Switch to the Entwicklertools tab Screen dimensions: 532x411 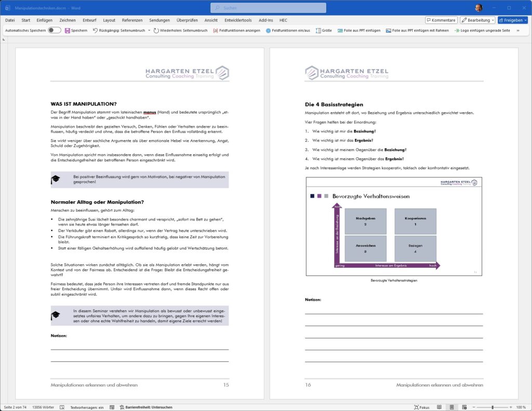click(x=238, y=20)
